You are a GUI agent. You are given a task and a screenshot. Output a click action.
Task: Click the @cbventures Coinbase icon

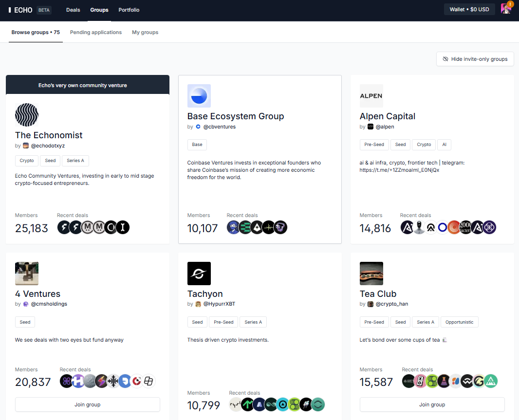point(198,127)
